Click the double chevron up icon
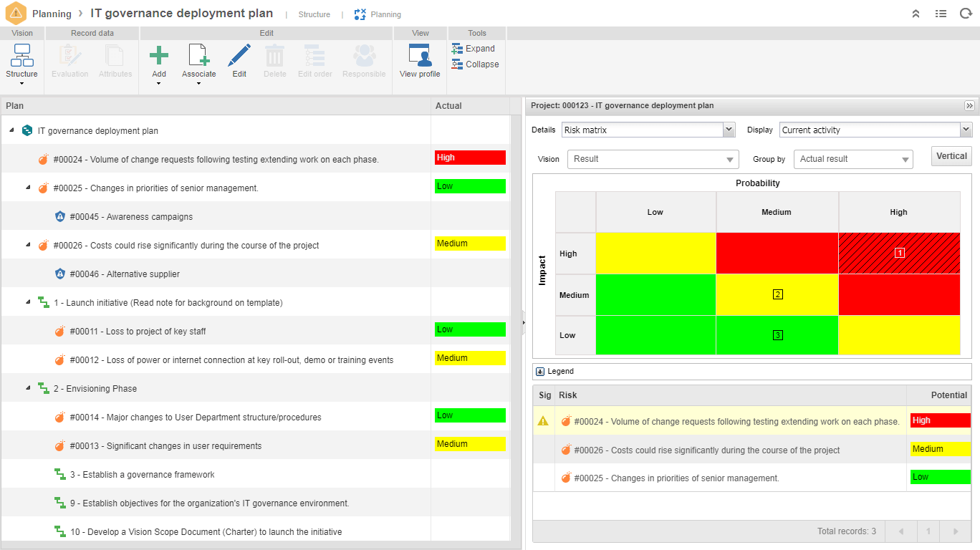 click(x=916, y=14)
